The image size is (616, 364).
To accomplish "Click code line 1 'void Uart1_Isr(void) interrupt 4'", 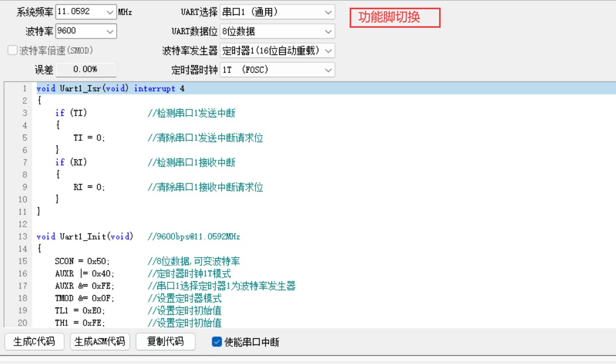I will coord(111,88).
